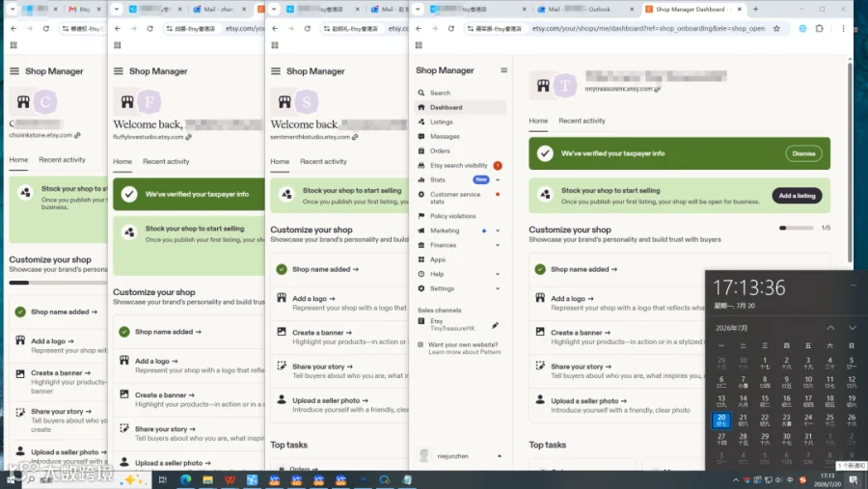Expand the Help submenu arrow

click(498, 274)
